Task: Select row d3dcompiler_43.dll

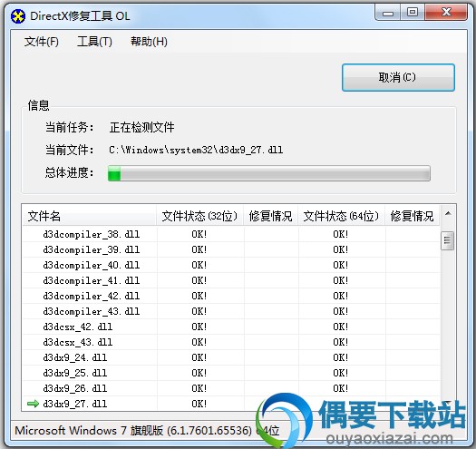Action: (231, 311)
